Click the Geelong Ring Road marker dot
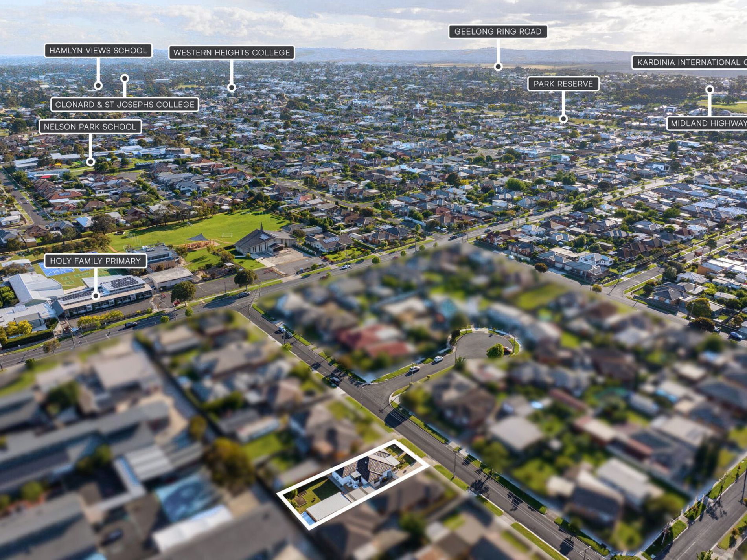The height and width of the screenshot is (560, 747). coord(498,67)
